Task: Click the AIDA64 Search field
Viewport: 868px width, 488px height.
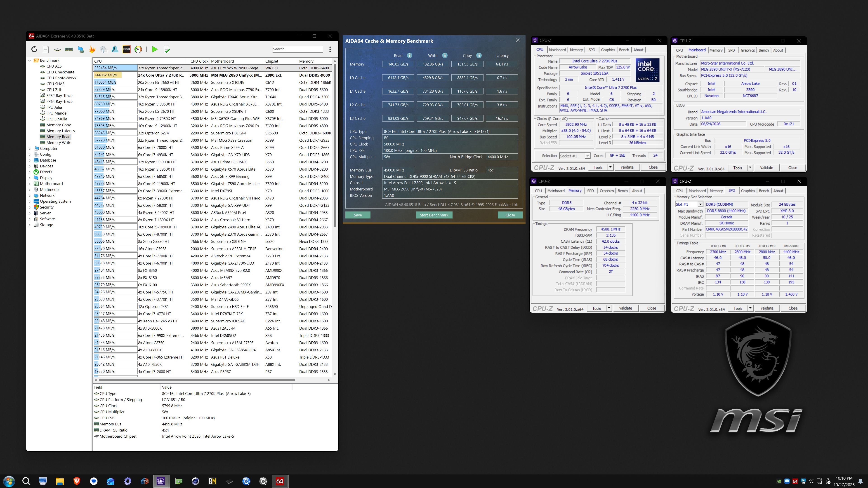Action: point(297,49)
